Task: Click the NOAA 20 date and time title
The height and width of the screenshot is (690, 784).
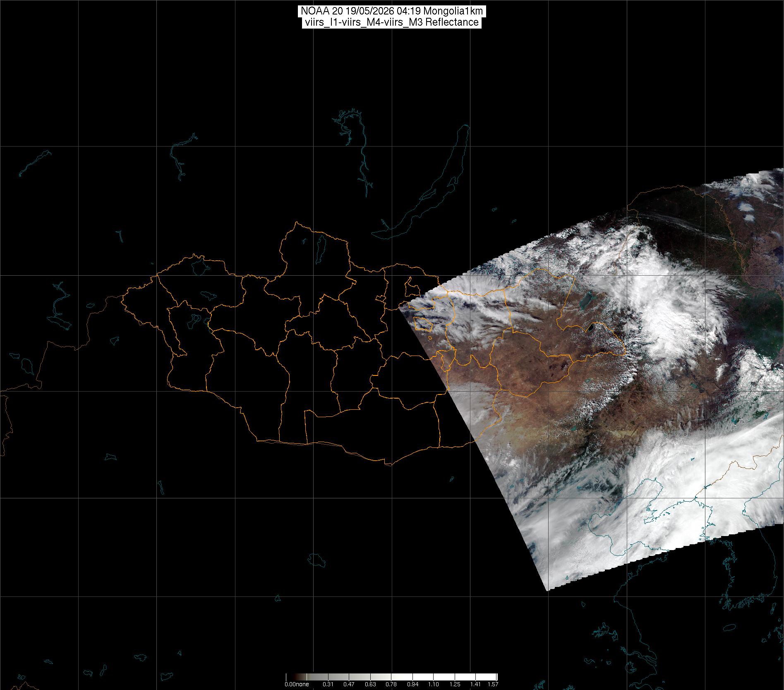Action: pos(392,11)
